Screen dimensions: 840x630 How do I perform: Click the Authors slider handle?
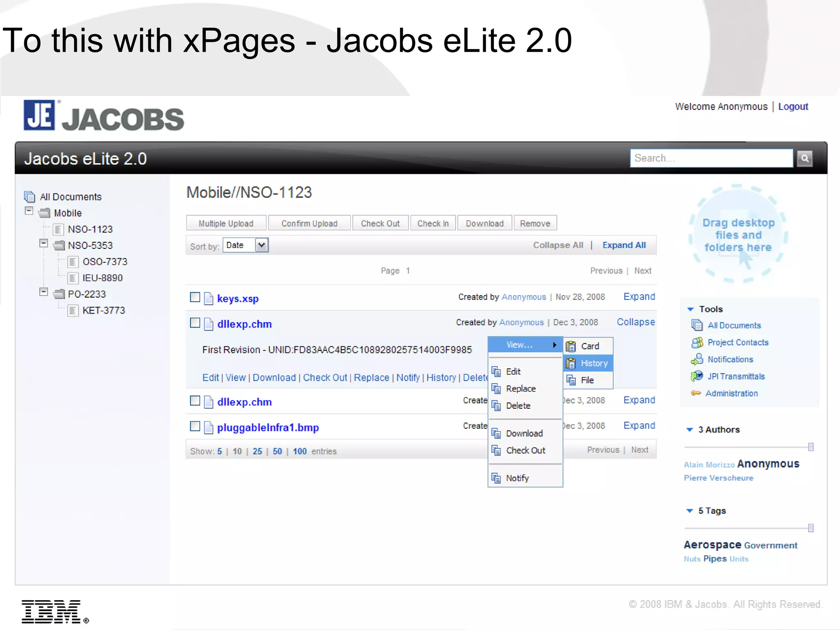(810, 447)
